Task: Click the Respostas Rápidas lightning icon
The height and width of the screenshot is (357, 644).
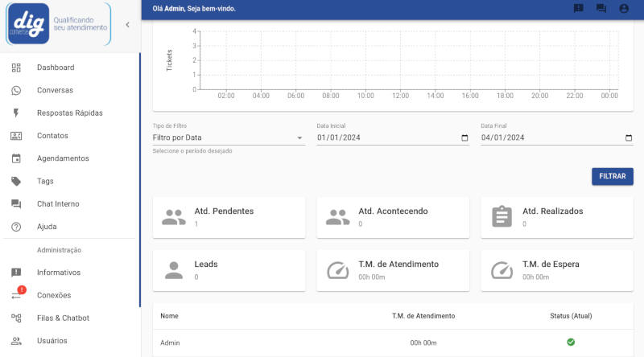Action: [x=16, y=113]
